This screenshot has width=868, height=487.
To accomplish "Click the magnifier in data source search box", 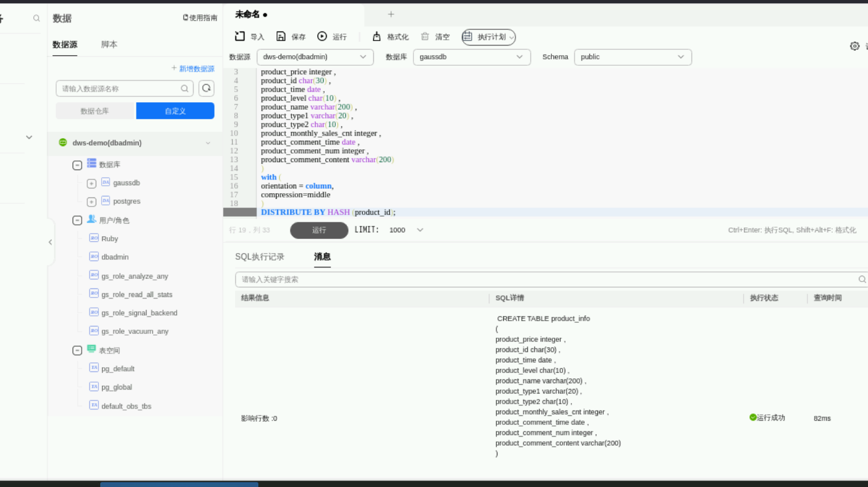I will click(185, 89).
